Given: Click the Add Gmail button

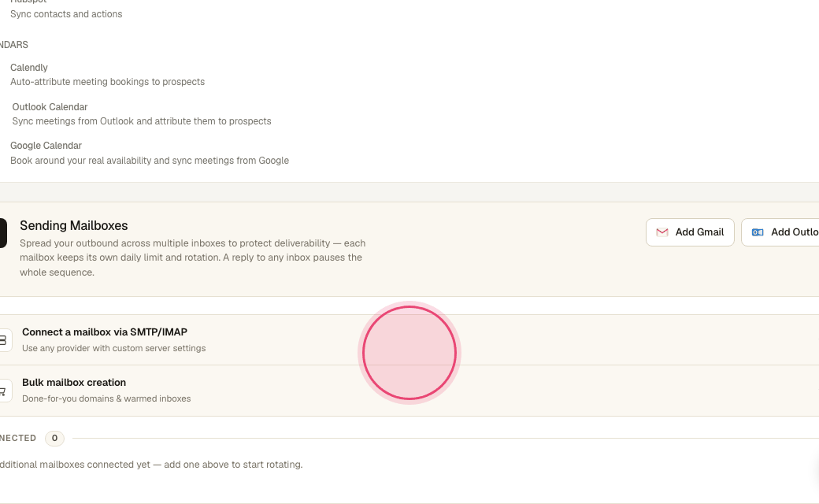Looking at the screenshot, I should pos(690,232).
